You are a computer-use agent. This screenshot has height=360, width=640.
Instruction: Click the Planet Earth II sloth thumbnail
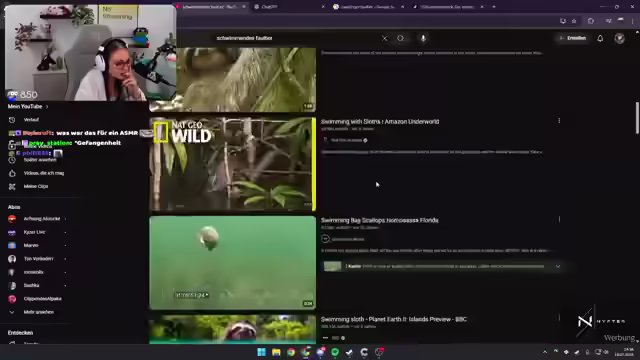click(232, 329)
